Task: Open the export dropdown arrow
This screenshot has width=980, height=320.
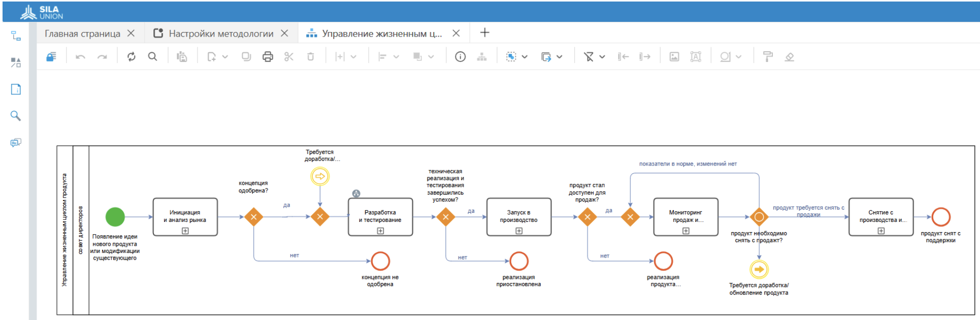Action: tap(560, 57)
